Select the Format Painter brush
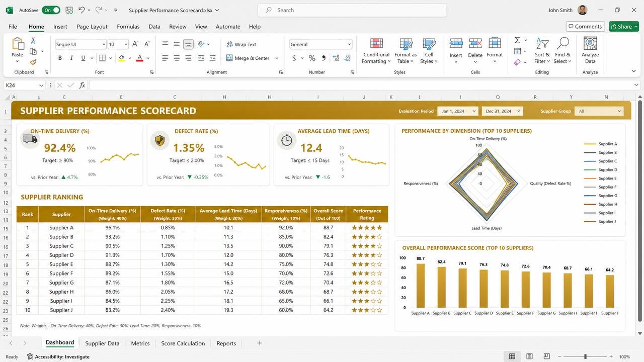 (33, 62)
